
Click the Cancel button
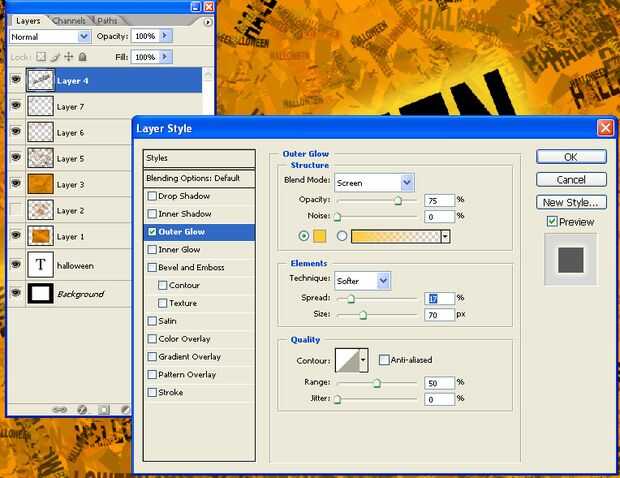pyautogui.click(x=571, y=179)
